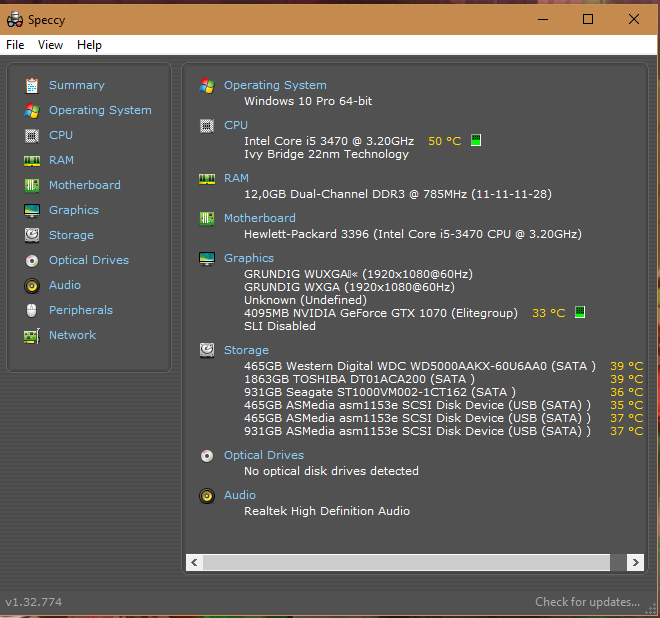Click the Operating System Windows flag sidebar icon
The height and width of the screenshot is (618, 660).
tap(32, 110)
